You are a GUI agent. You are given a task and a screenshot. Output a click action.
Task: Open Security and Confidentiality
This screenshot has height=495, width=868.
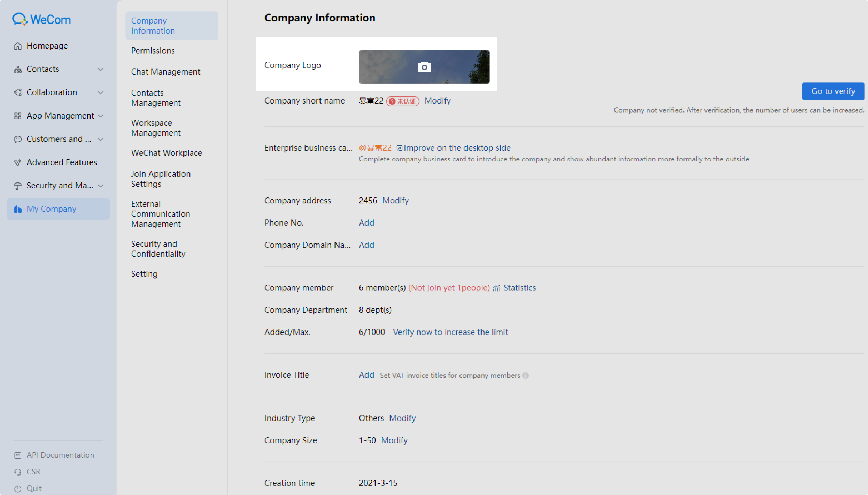158,249
